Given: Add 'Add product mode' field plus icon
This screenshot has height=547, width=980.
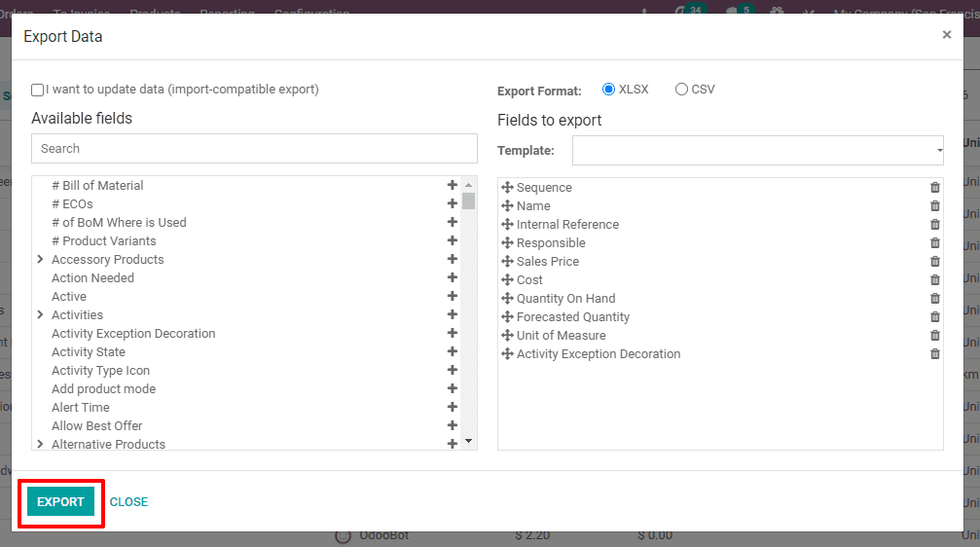Looking at the screenshot, I should pos(453,389).
